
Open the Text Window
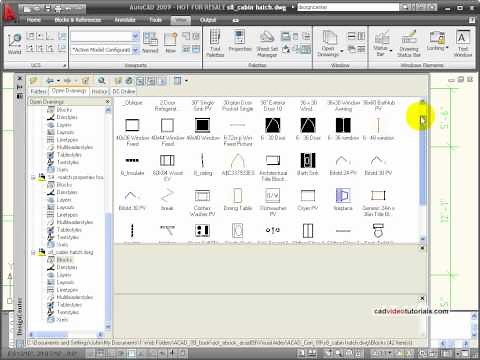click(x=463, y=43)
